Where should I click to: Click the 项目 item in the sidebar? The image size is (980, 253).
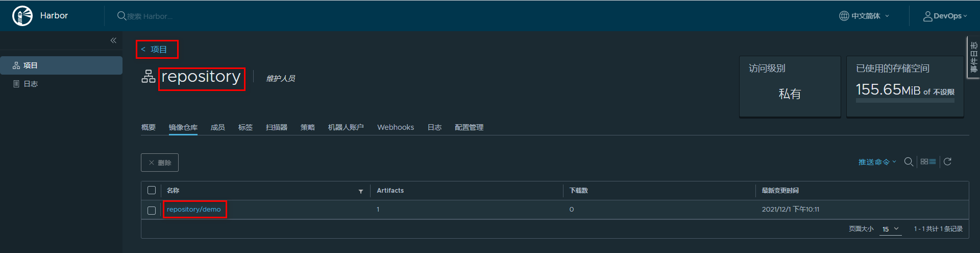[31, 65]
